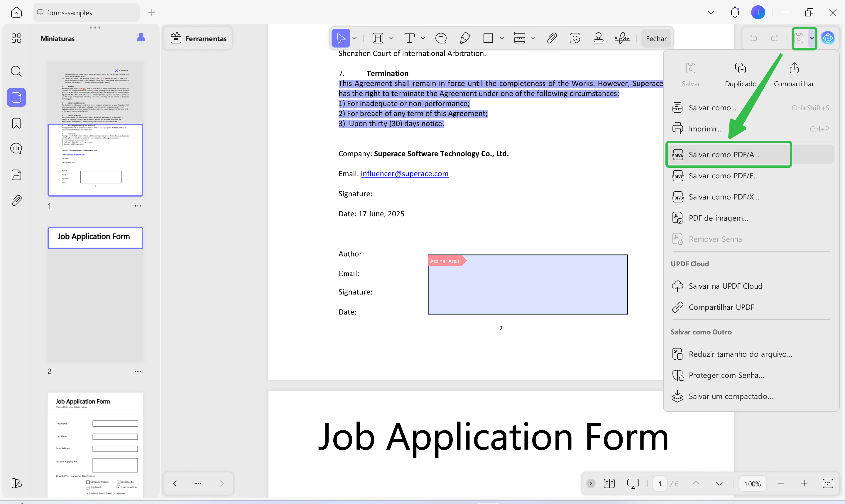Select the cursor selection tool
Screen dimensions: 845x504
click(x=341, y=38)
